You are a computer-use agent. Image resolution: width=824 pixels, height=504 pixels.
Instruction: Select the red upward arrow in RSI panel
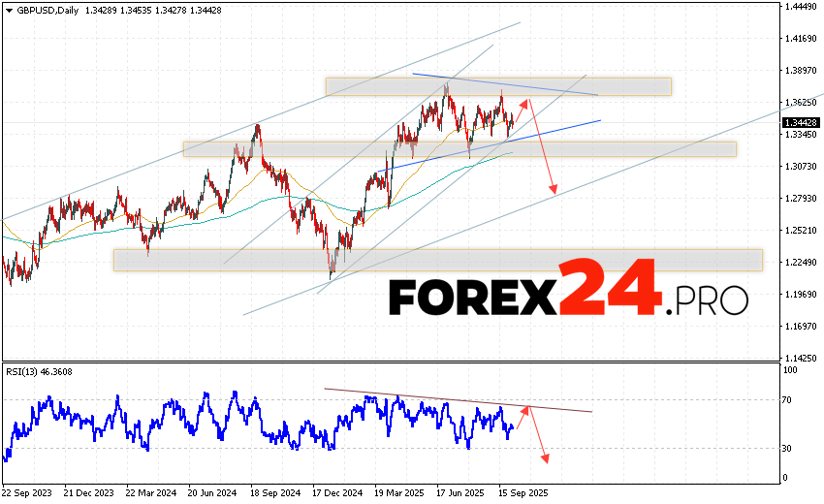click(522, 419)
